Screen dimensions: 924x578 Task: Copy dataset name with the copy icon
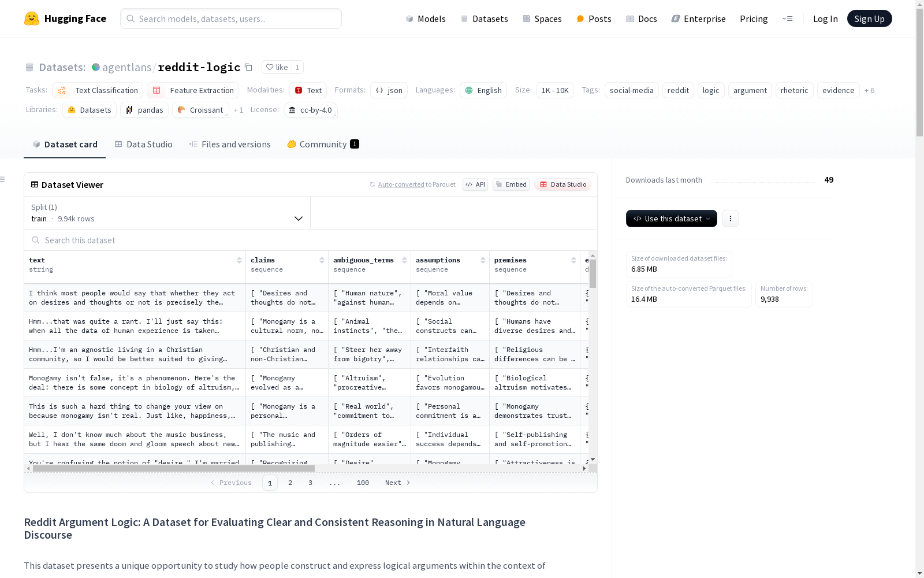(x=248, y=67)
